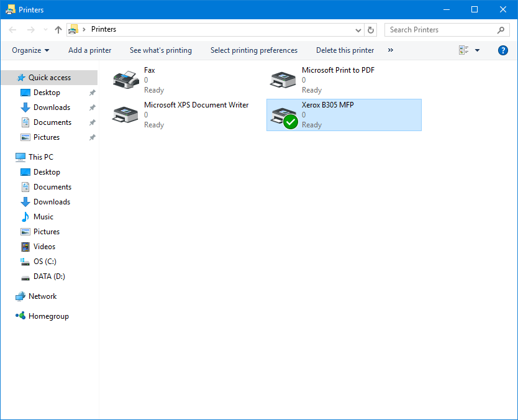Select Homegroup in the navigation pane
Viewport: 518px width, 420px height.
pyautogui.click(x=48, y=316)
